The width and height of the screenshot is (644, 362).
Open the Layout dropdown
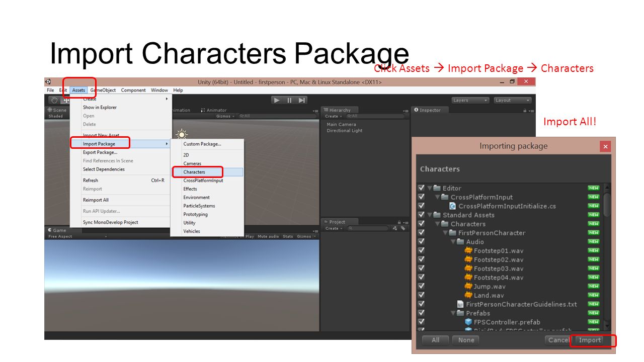pyautogui.click(x=512, y=100)
